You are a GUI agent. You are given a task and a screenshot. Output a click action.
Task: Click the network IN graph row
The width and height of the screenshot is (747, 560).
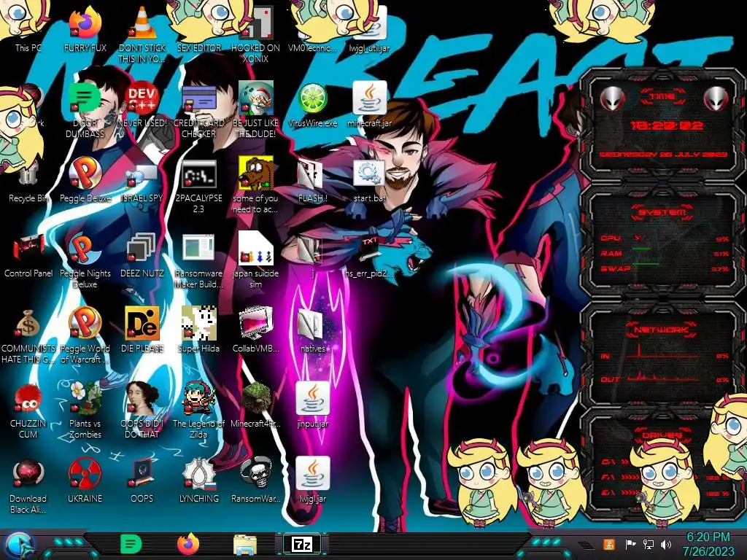[x=665, y=352]
